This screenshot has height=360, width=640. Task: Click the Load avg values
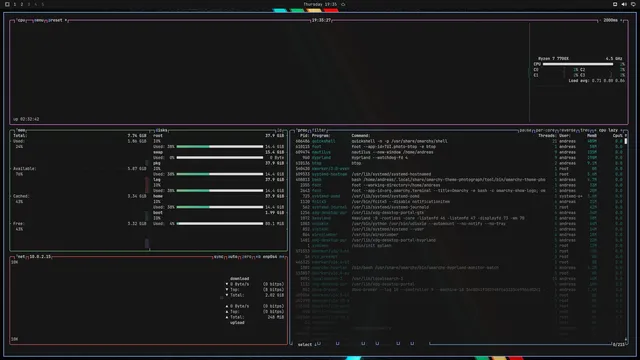click(x=597, y=81)
